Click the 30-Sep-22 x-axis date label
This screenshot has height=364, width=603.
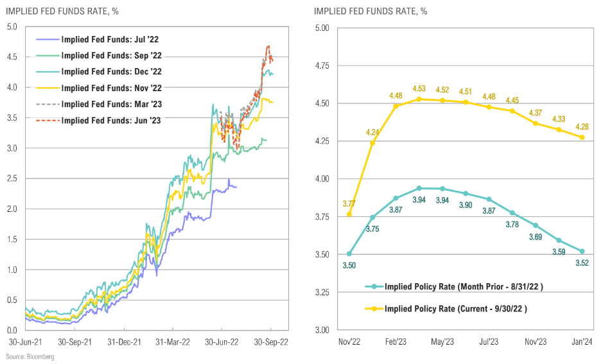[271, 342]
